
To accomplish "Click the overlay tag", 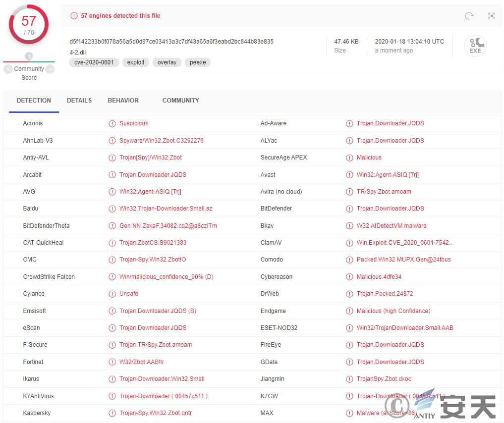I will click(x=167, y=62).
